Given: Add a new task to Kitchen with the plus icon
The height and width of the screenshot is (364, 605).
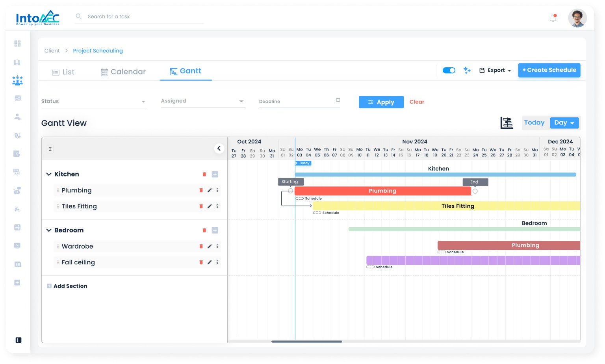Looking at the screenshot, I should tap(215, 174).
